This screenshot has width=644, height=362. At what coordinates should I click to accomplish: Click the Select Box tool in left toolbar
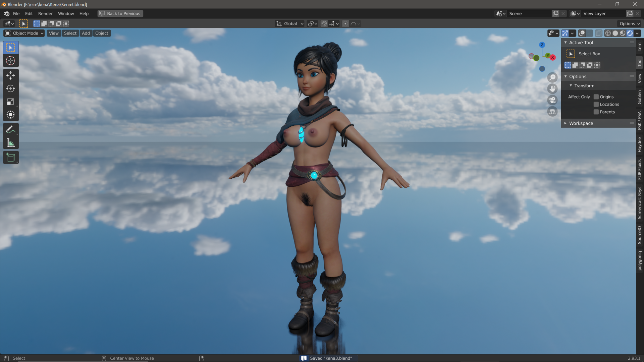tap(11, 48)
